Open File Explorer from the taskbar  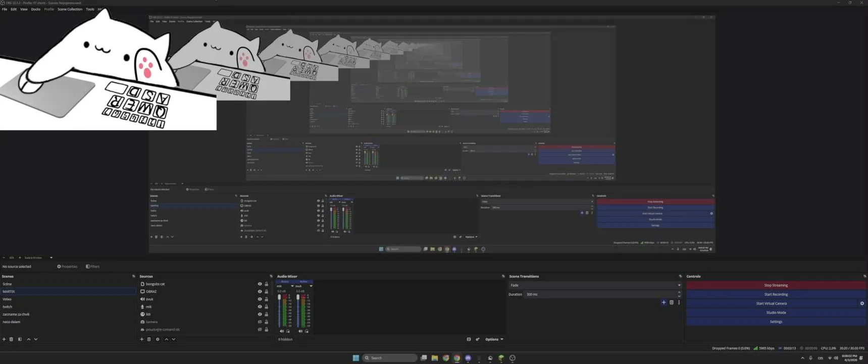434,358
